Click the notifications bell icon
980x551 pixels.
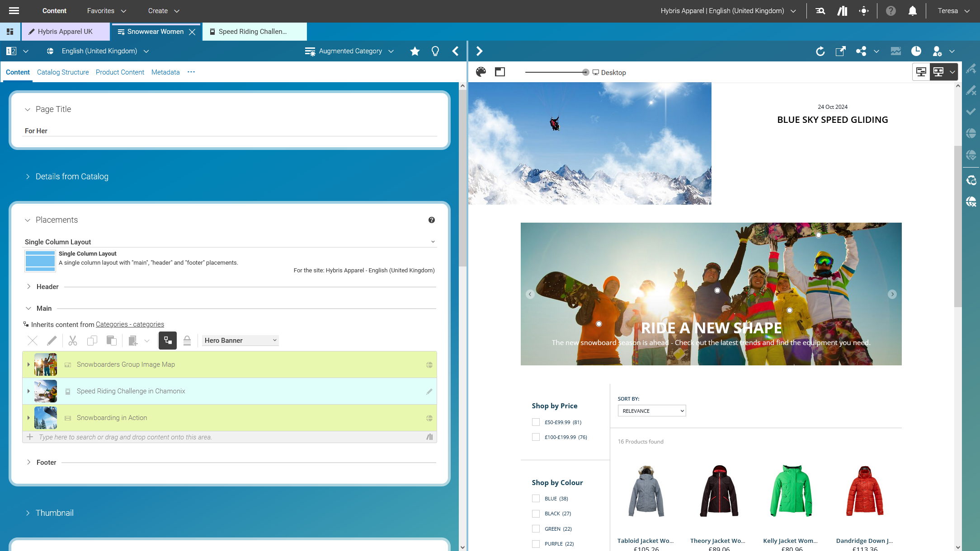(912, 10)
